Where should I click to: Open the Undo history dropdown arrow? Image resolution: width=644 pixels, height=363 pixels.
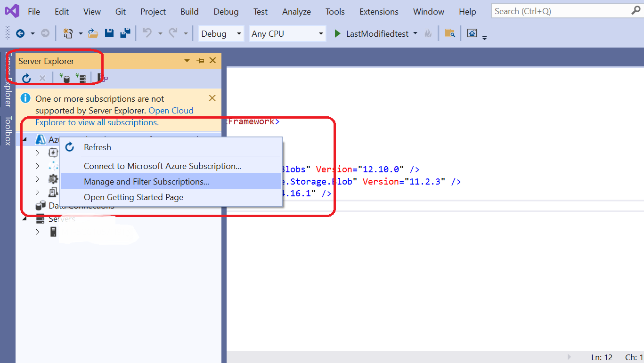coord(160,33)
